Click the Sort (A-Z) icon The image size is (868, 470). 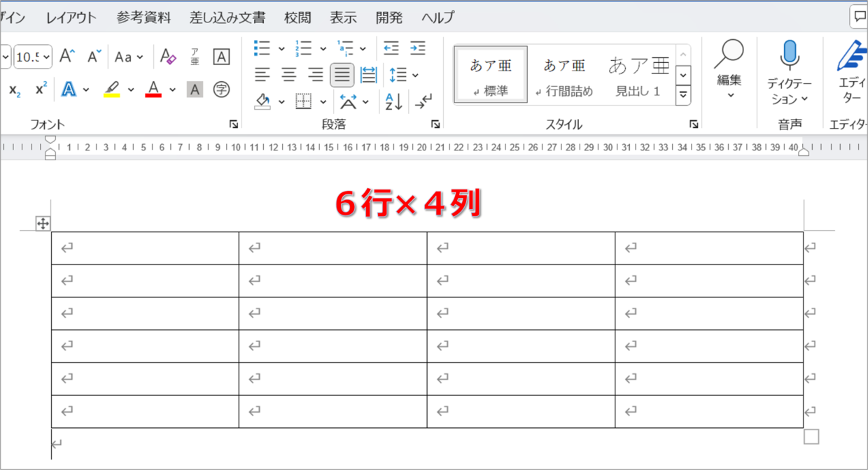(394, 102)
